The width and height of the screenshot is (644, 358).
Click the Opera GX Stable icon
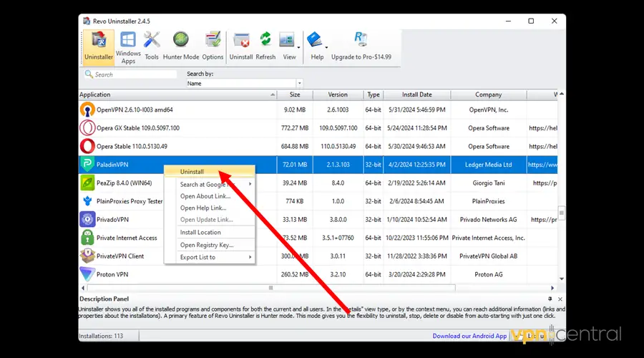click(x=87, y=128)
